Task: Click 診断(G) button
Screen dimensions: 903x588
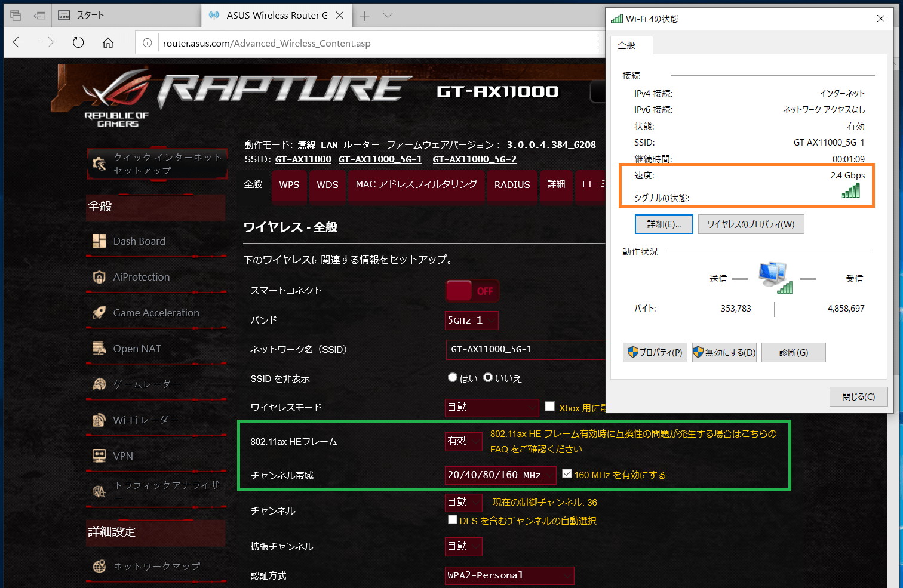Action: pyautogui.click(x=794, y=353)
